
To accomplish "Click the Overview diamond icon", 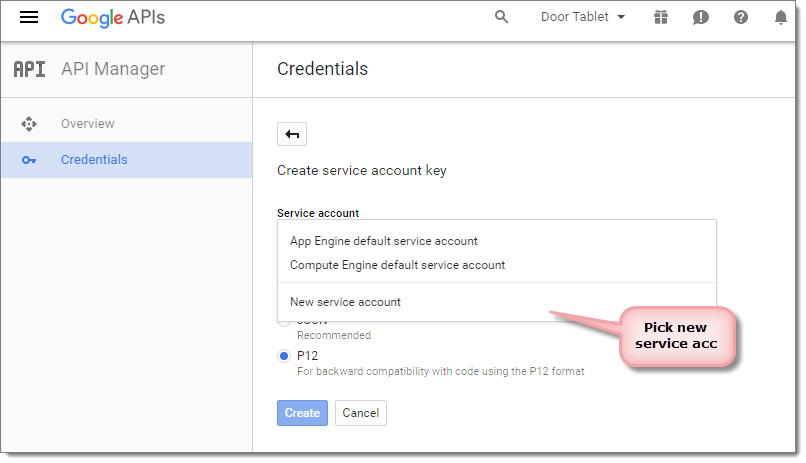I will (x=29, y=124).
